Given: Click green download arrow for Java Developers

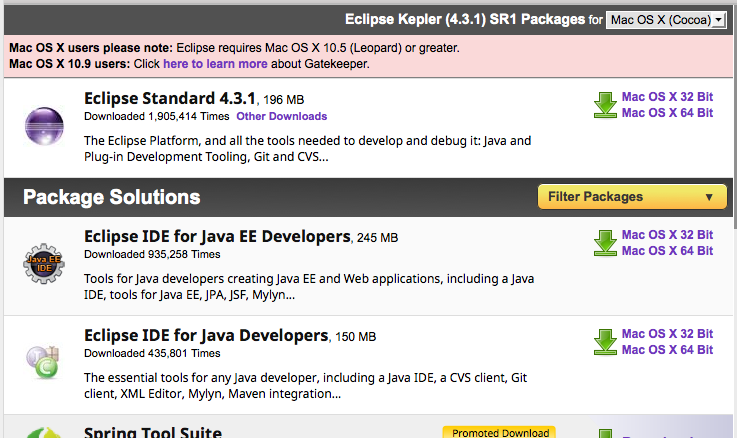Looking at the screenshot, I should click(x=605, y=342).
